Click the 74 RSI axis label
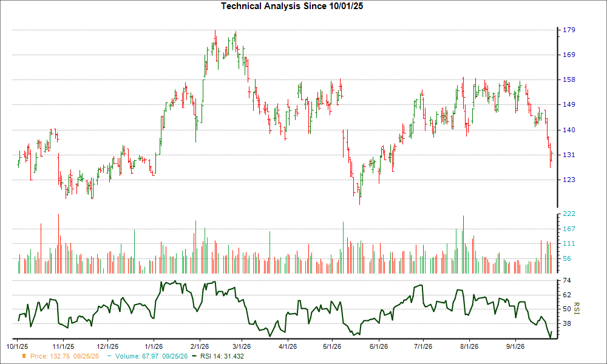607x364 pixels. (x=567, y=280)
